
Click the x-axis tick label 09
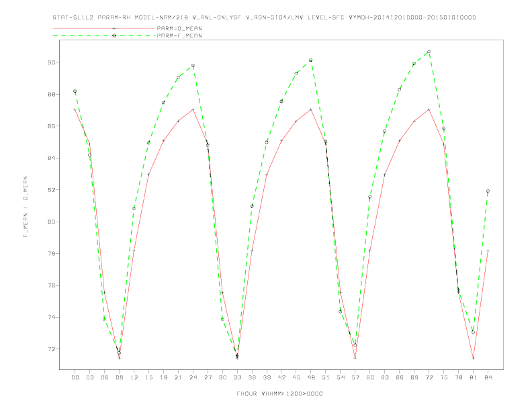click(119, 377)
